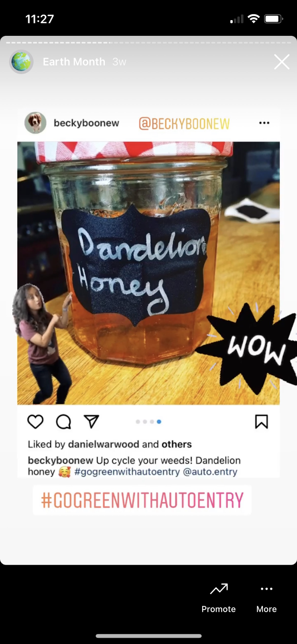The width and height of the screenshot is (297, 644).
Task: Tap the beckyboonew dog profile picture
Action: 35,123
